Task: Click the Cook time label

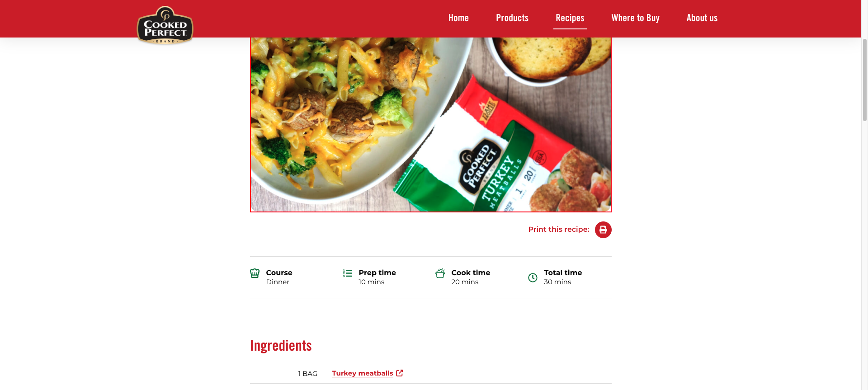Action: point(471,273)
